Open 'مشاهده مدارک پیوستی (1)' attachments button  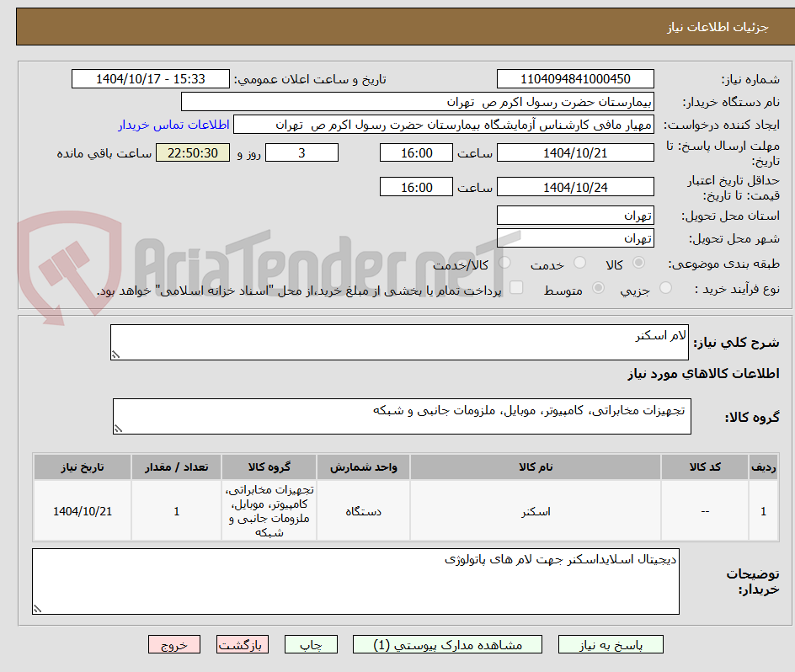(447, 644)
